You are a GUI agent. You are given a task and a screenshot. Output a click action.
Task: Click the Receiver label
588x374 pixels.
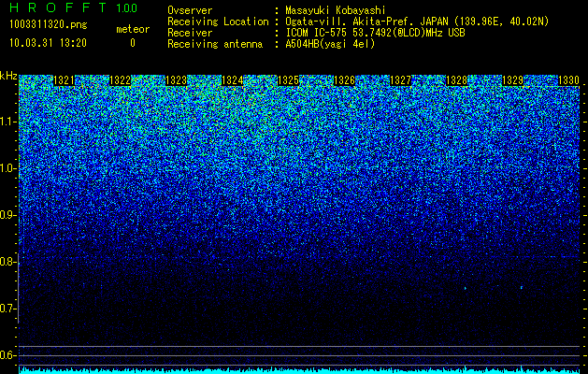pyautogui.click(x=190, y=33)
